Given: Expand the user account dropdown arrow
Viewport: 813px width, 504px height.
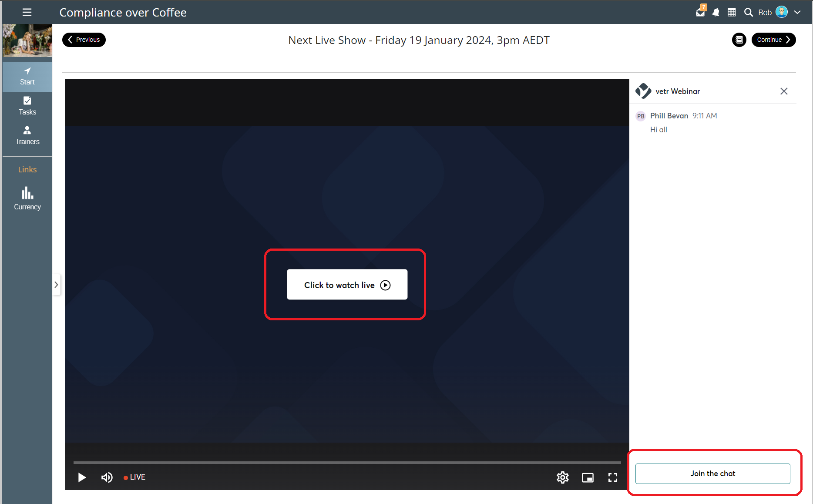Looking at the screenshot, I should (x=797, y=12).
